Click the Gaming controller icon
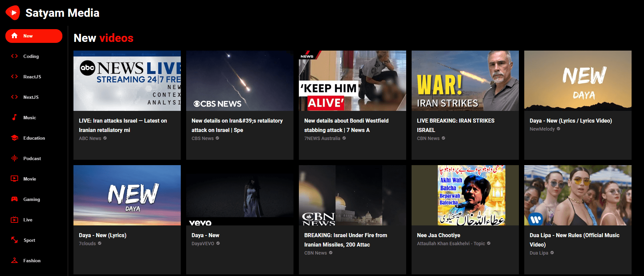 [14, 199]
